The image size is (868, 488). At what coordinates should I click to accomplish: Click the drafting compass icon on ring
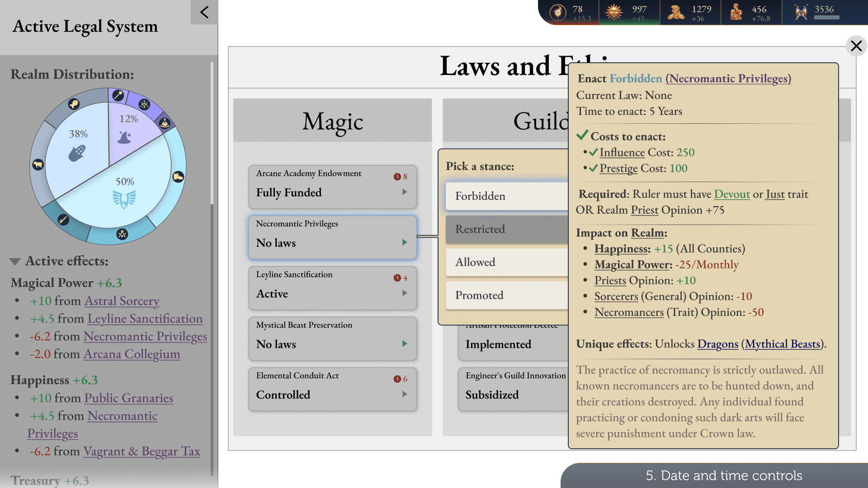click(122, 234)
